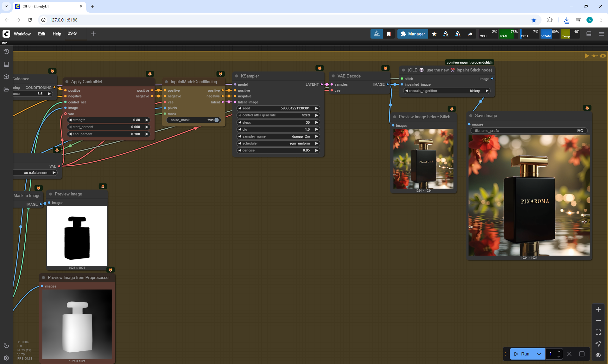608x364 pixels.
Task: Toggle noise_mask switch in InpaintModelConditioning
Action: (216, 120)
